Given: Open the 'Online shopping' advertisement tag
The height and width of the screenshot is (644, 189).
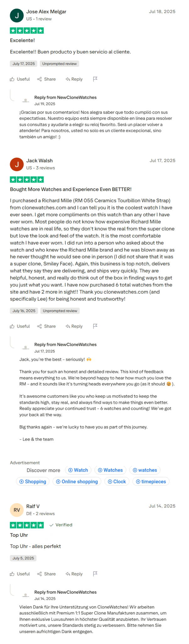Looking at the screenshot, I should coord(77,481).
